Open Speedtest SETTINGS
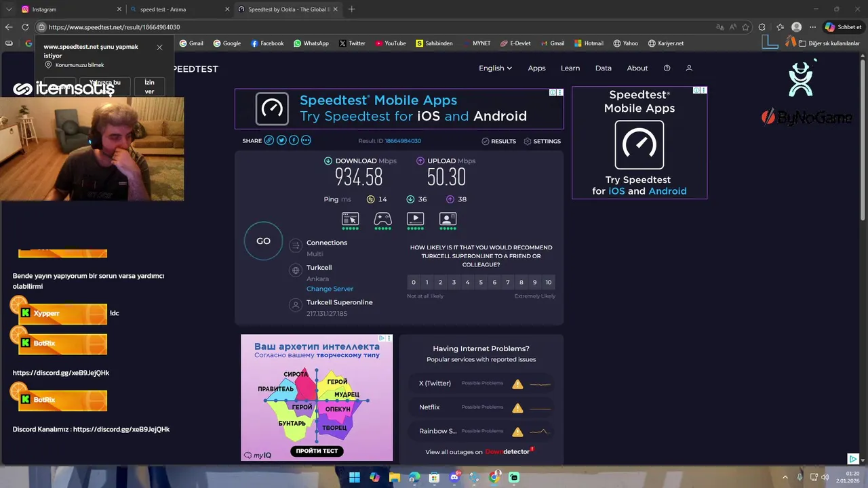This screenshot has height=488, width=868. pyautogui.click(x=542, y=141)
